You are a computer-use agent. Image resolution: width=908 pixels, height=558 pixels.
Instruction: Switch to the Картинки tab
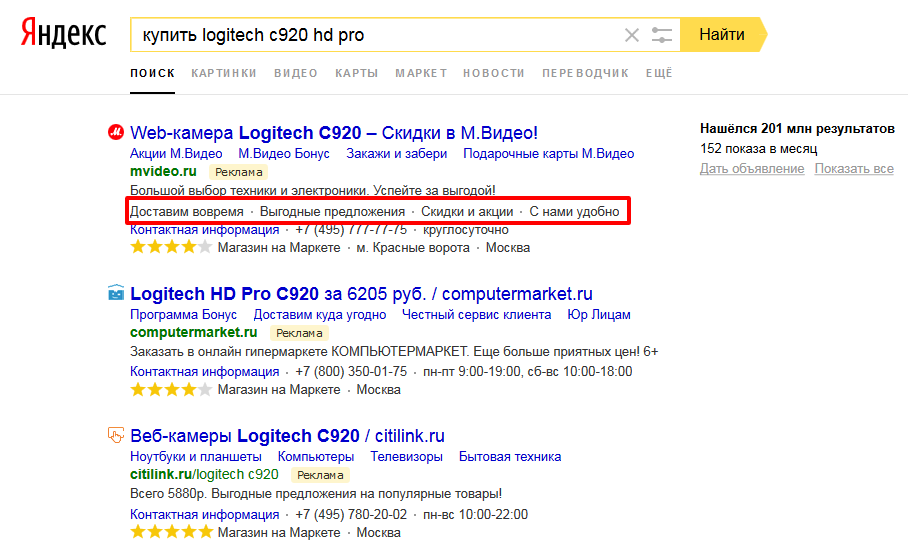tap(224, 73)
